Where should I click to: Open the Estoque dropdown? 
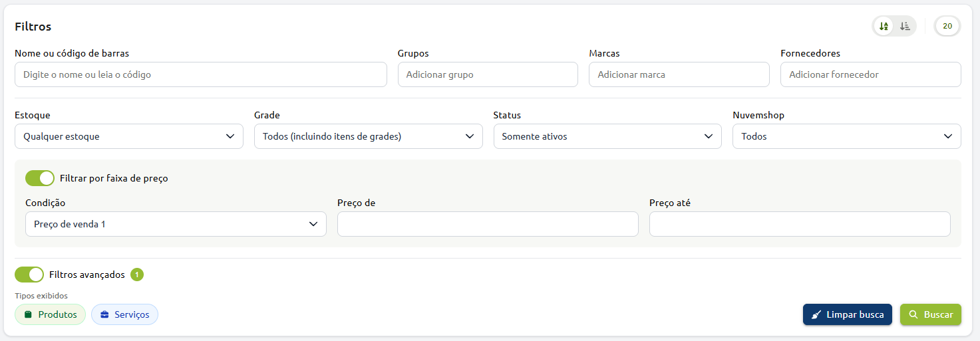click(129, 136)
